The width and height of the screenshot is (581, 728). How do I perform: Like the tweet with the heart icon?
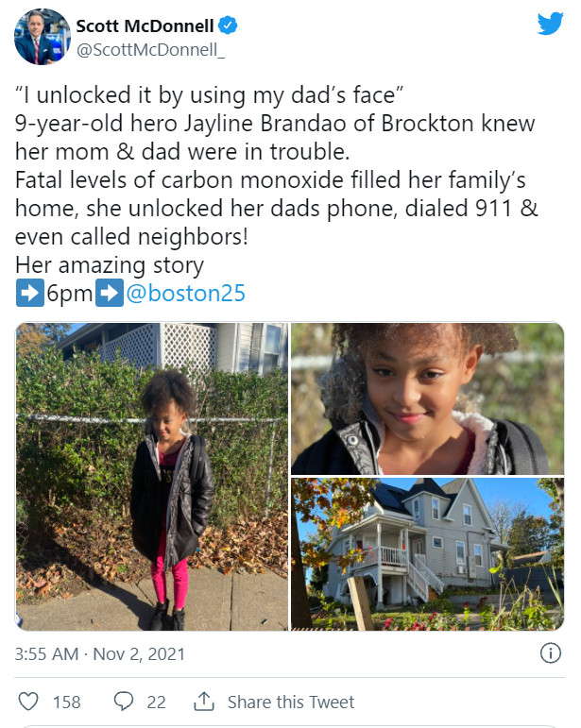[x=29, y=702]
